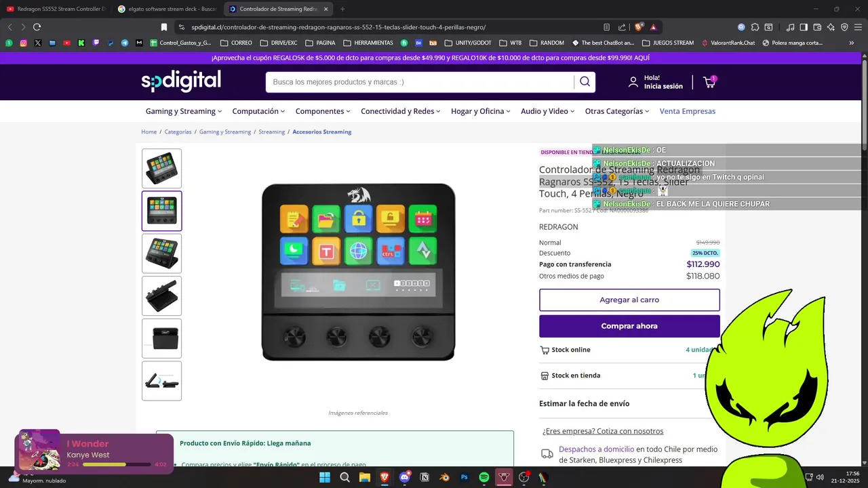Click the SP Digital logo

tap(181, 81)
